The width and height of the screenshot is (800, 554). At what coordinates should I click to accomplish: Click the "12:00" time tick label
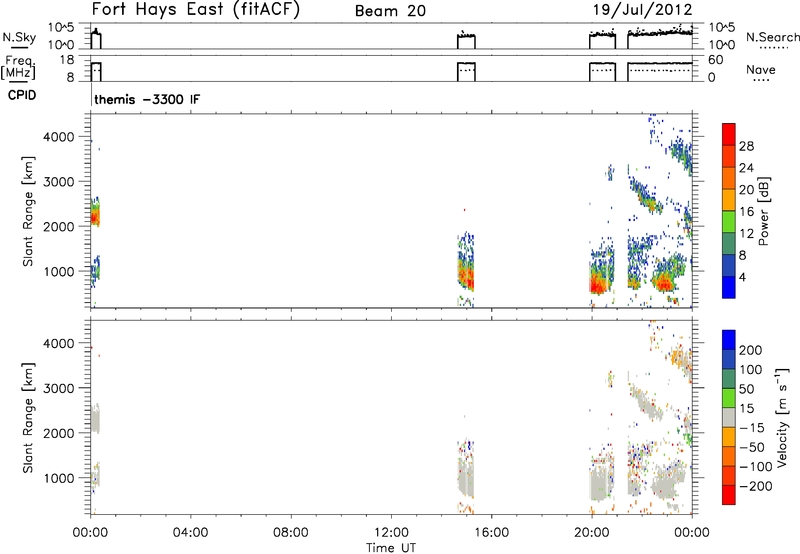(391, 533)
